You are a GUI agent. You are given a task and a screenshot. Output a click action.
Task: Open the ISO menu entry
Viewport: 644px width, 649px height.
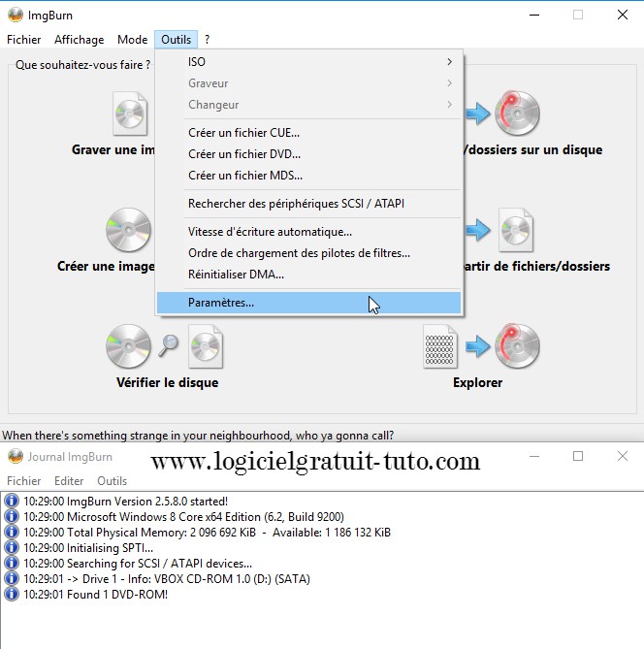point(308,62)
